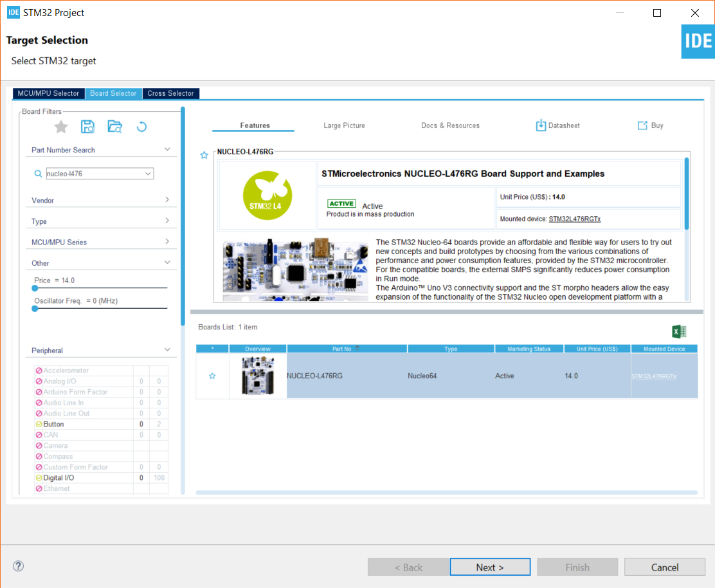Mark the filter preset star icon
This screenshot has height=588, width=715.
(60, 127)
